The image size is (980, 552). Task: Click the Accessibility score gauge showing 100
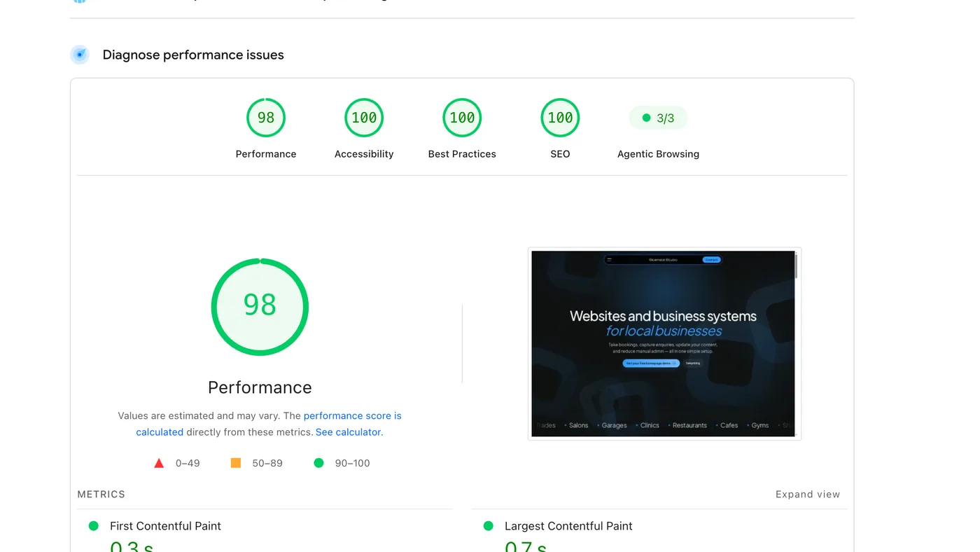tap(364, 118)
